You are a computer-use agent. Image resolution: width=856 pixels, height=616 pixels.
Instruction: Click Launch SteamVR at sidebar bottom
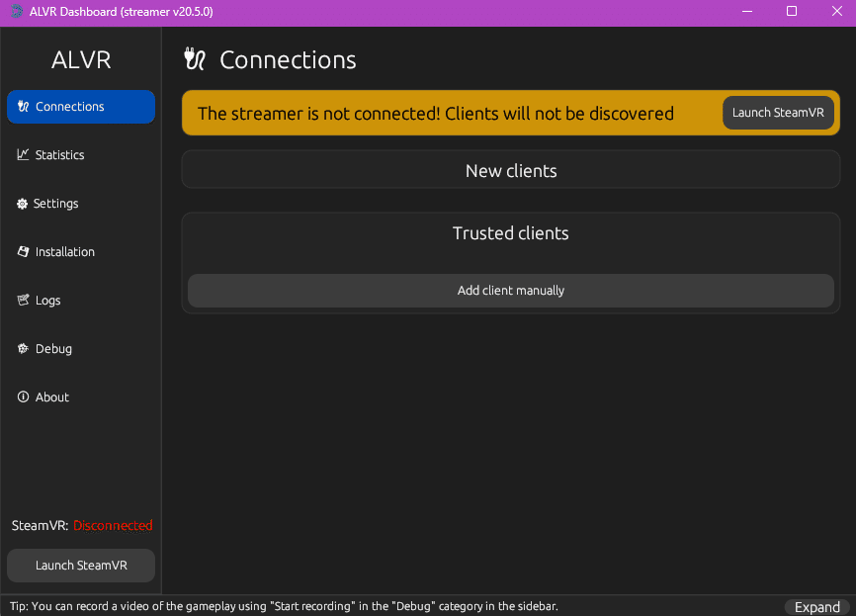click(81, 566)
